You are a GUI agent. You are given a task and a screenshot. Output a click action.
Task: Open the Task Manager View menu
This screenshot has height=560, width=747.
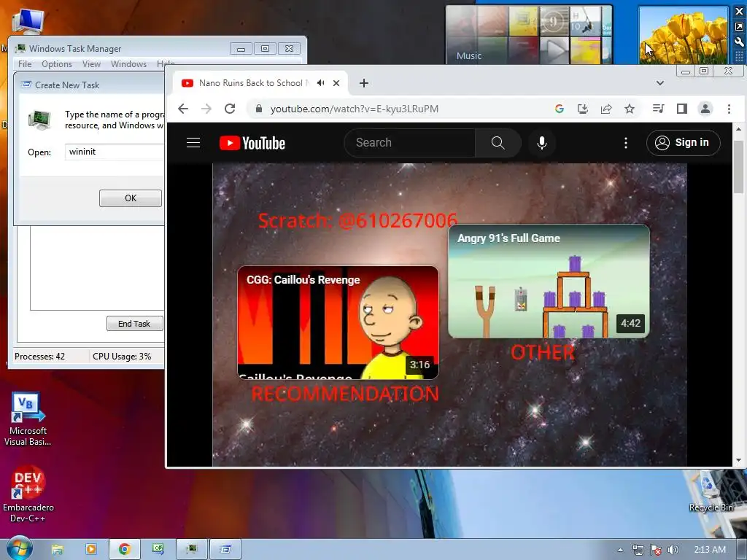(x=91, y=64)
